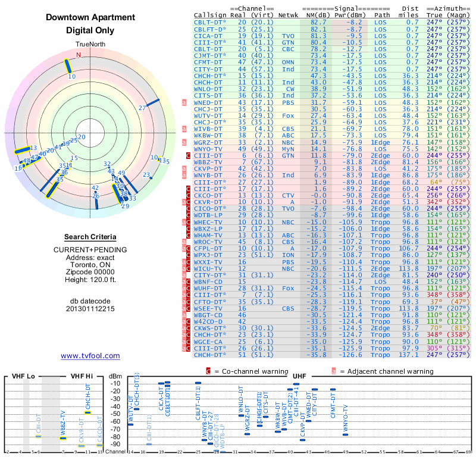This screenshot has height=457, width=476.
Task: Click the 'C' warning marker beside WBXZ-LP
Action: tap(188, 228)
